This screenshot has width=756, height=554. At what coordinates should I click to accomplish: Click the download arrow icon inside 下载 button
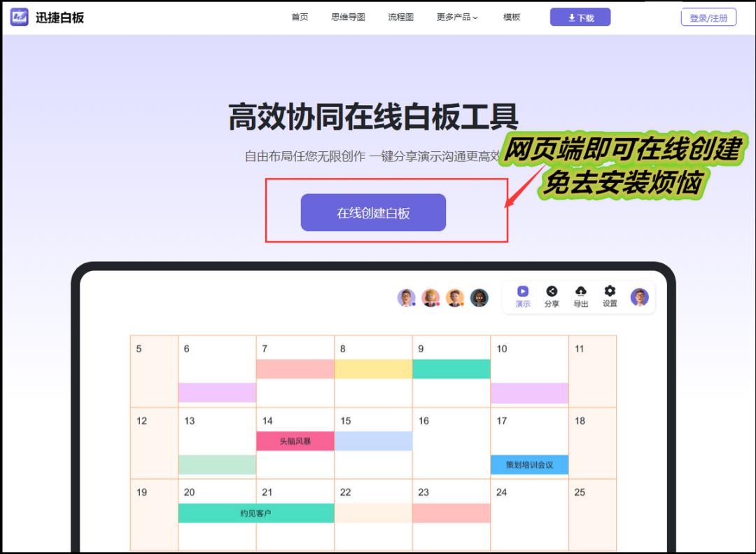point(571,16)
